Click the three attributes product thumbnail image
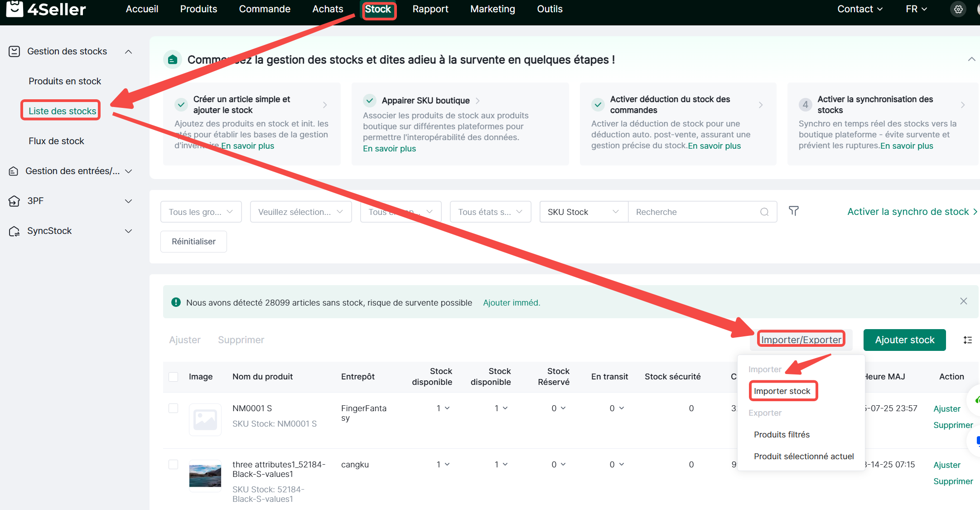This screenshot has width=980, height=510. (x=205, y=476)
